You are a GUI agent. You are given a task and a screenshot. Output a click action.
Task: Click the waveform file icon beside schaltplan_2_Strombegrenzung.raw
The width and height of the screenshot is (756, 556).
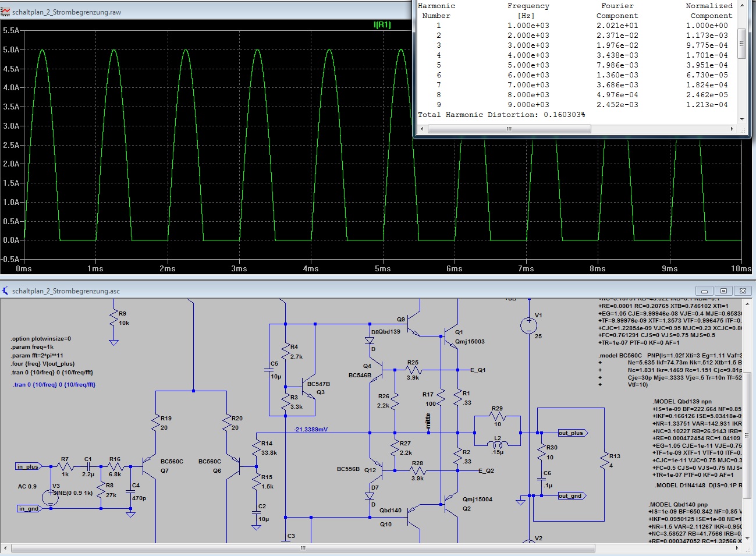tap(6, 12)
